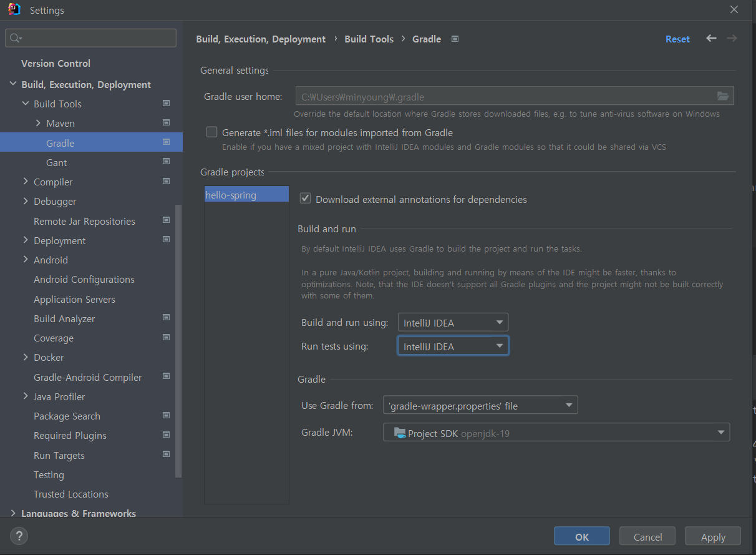Click the project marker icon beside Deployment

pos(166,240)
